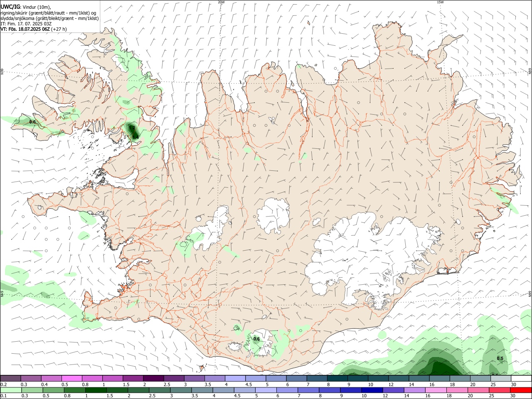Click the bright magenta 0.5–0.8 snow swatch

[x=71, y=379]
